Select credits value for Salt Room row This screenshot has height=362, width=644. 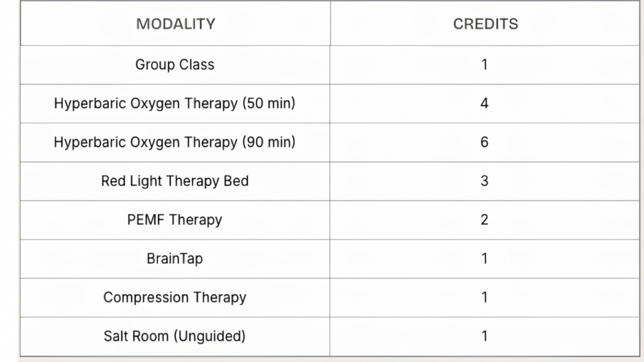point(485,336)
